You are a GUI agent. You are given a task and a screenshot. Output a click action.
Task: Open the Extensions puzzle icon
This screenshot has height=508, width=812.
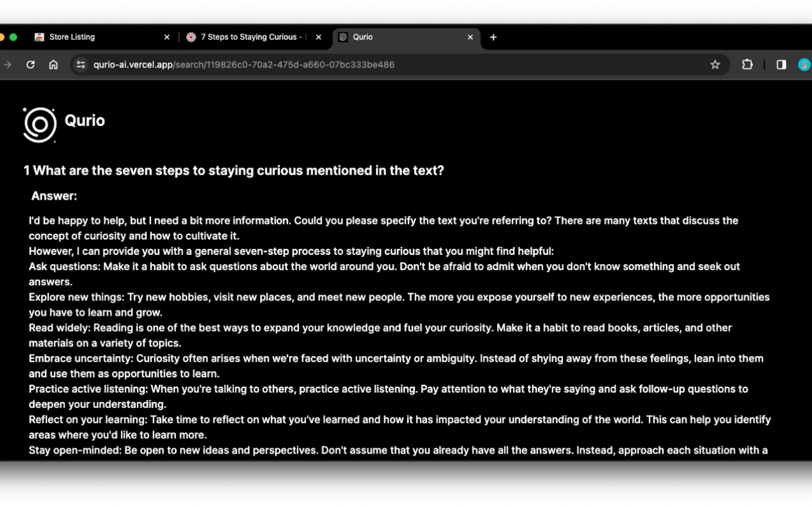[747, 65]
